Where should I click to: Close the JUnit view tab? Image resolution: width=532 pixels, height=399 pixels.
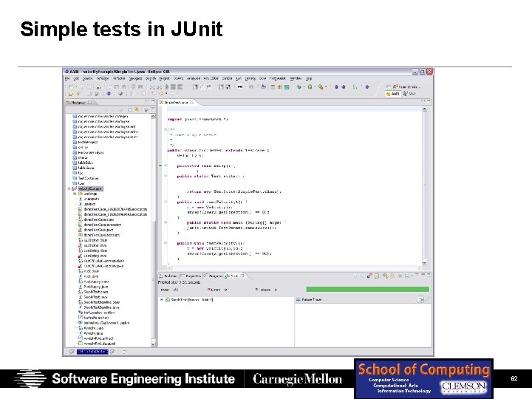pos(242,276)
